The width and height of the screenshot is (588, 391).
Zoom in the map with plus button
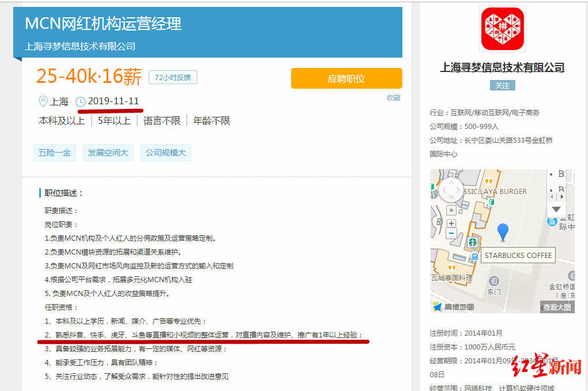(451, 223)
